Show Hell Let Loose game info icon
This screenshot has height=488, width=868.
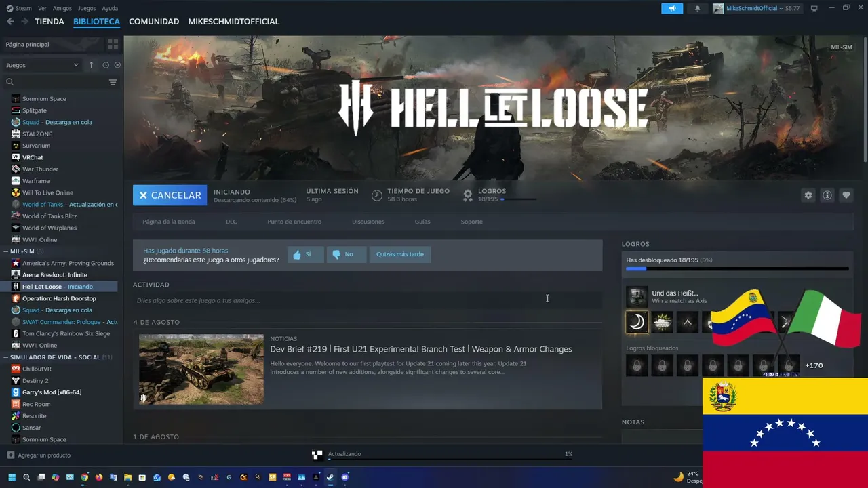point(827,195)
